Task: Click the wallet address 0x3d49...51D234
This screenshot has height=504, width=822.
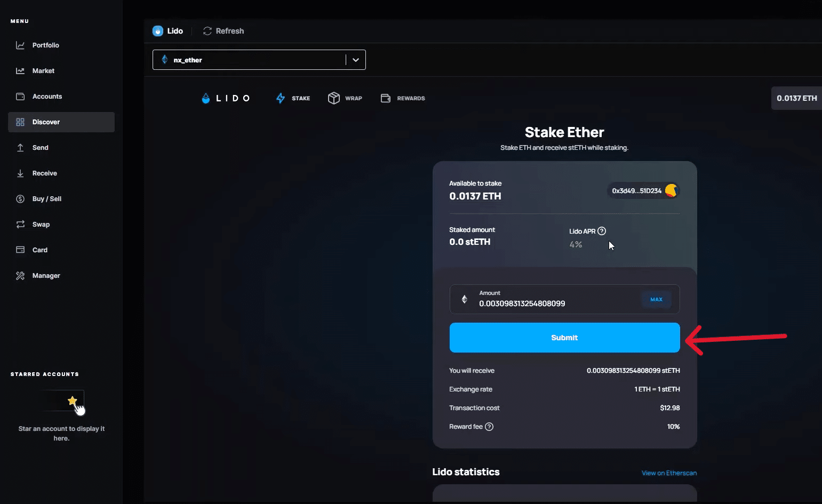Action: tap(637, 191)
